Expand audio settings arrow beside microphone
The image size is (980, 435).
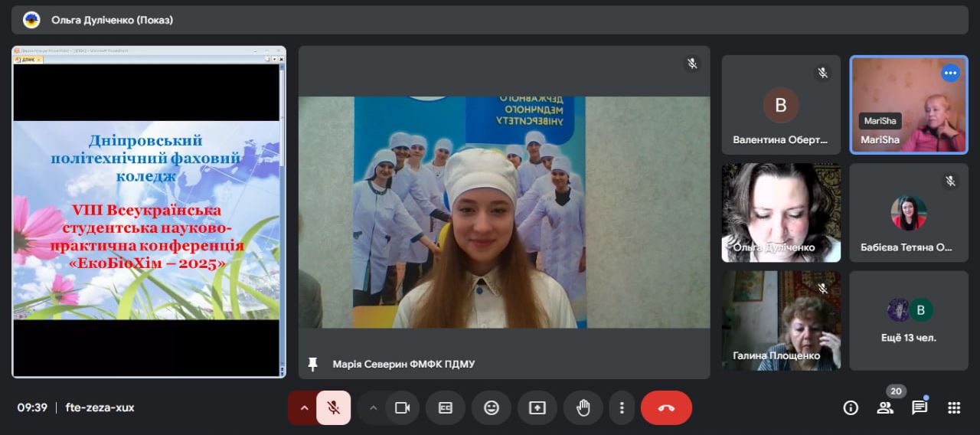pyautogui.click(x=304, y=407)
